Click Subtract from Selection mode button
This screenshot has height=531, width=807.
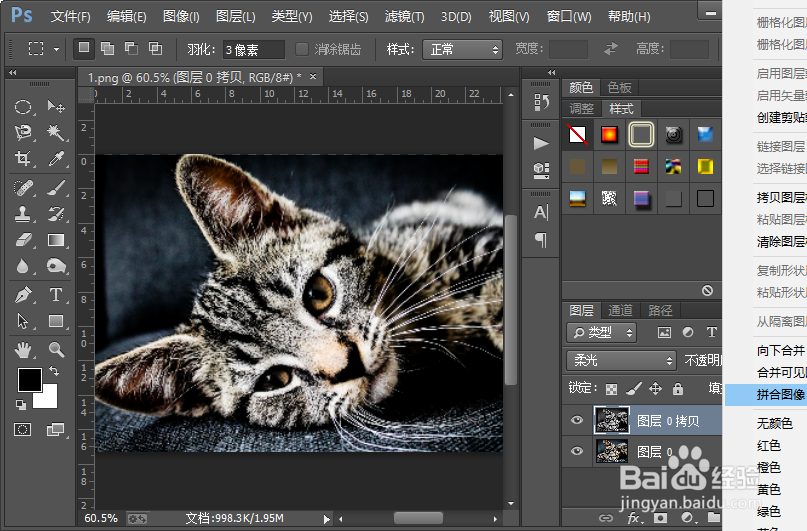[x=131, y=48]
